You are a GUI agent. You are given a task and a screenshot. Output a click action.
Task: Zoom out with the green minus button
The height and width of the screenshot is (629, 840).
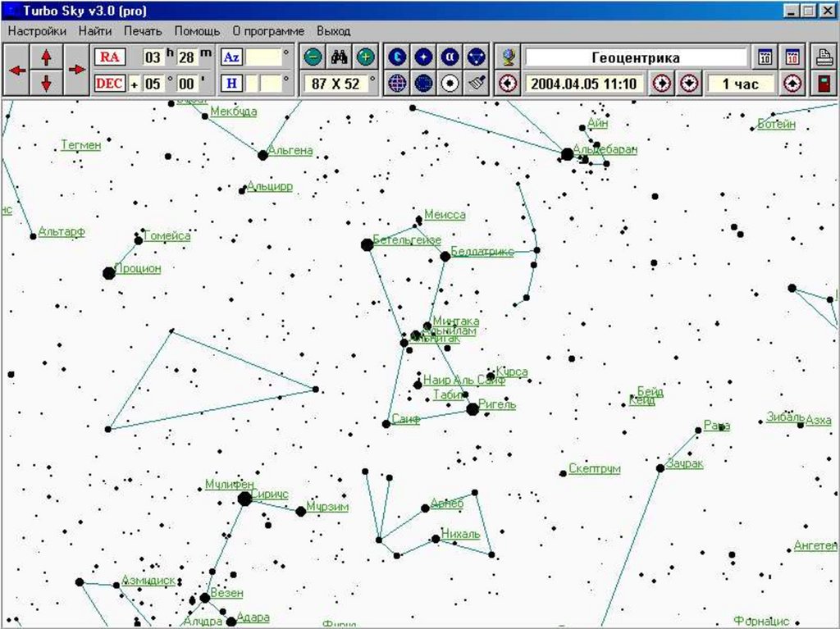point(313,57)
